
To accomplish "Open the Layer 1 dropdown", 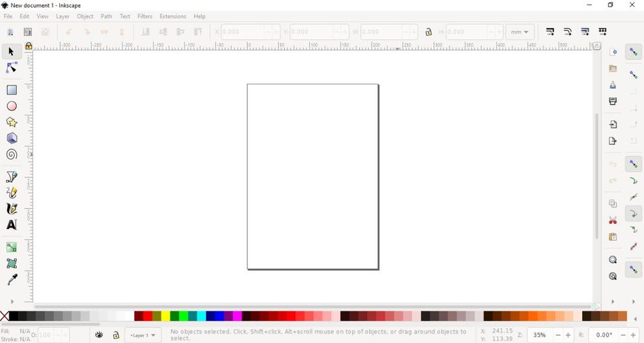I will [x=143, y=335].
